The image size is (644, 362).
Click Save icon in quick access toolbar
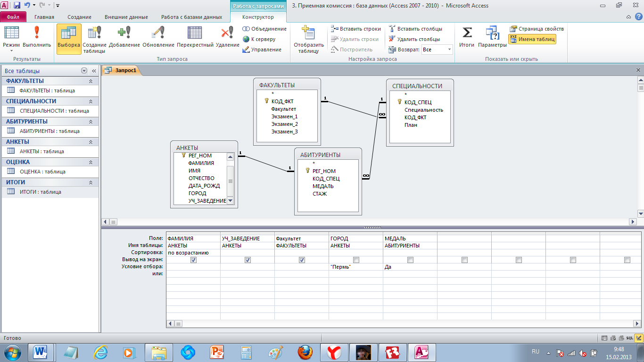17,6
